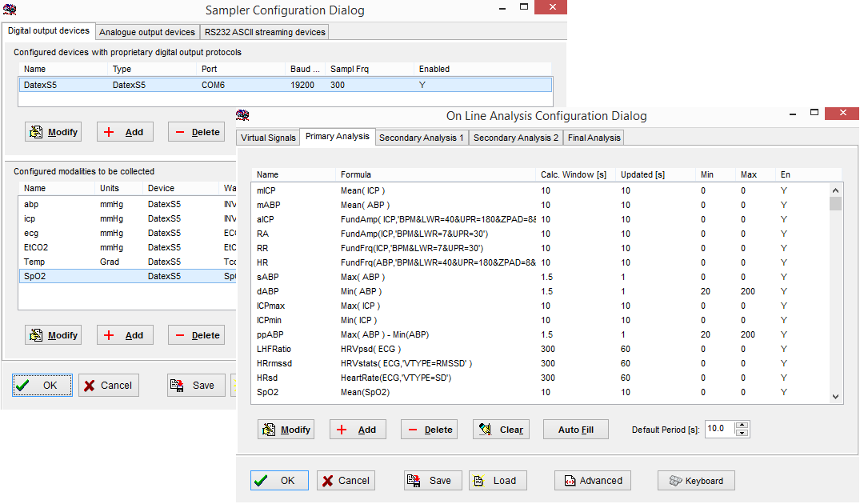Click Auto Fill button

click(575, 430)
